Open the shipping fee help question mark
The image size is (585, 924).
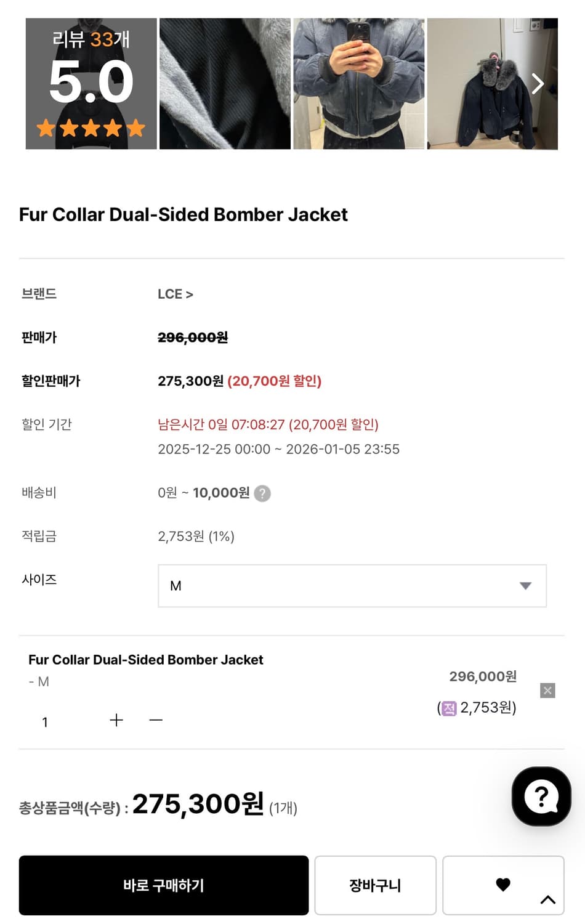tap(262, 493)
